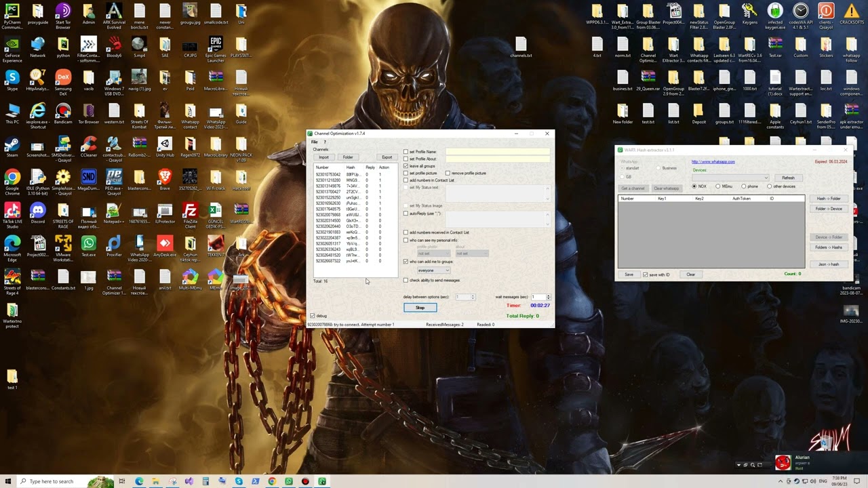Open the www.whatsapp.com link
Viewport: 868px width, 488px height.
(713, 162)
